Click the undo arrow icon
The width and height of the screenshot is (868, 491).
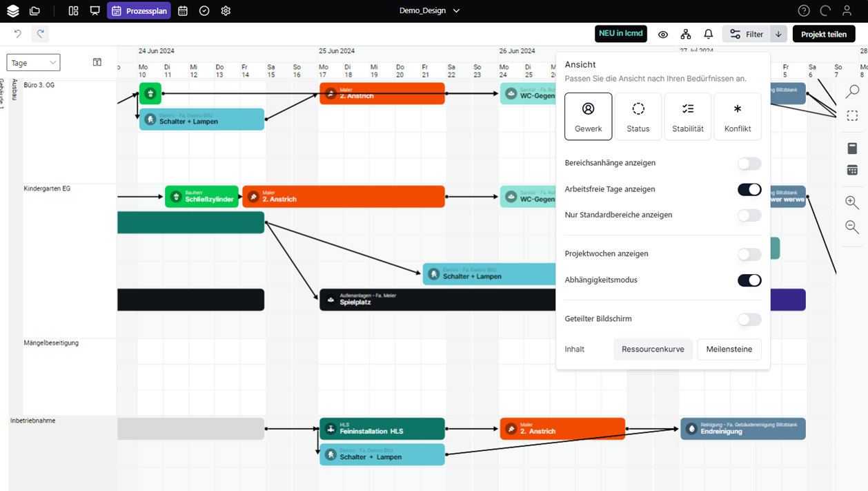pyautogui.click(x=18, y=34)
